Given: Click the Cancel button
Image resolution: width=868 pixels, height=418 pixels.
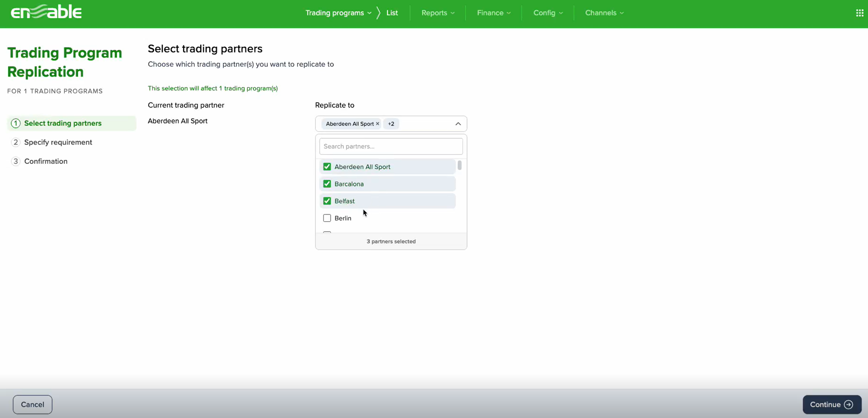Looking at the screenshot, I should 33,404.
